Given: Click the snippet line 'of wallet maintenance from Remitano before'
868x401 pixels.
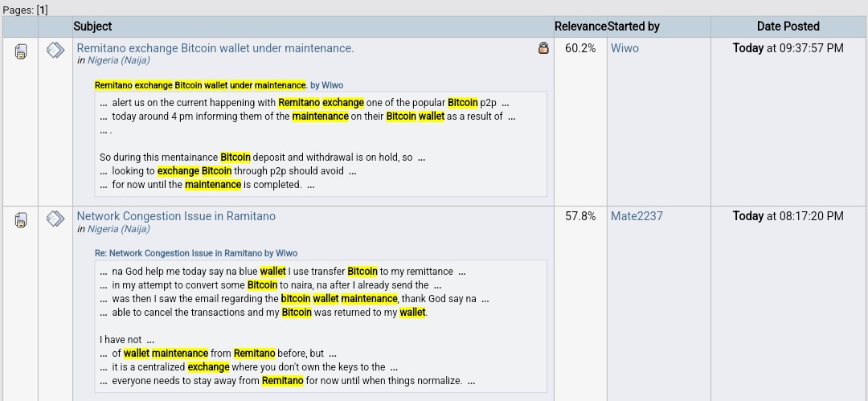Looking at the screenshot, I should click(218, 354).
